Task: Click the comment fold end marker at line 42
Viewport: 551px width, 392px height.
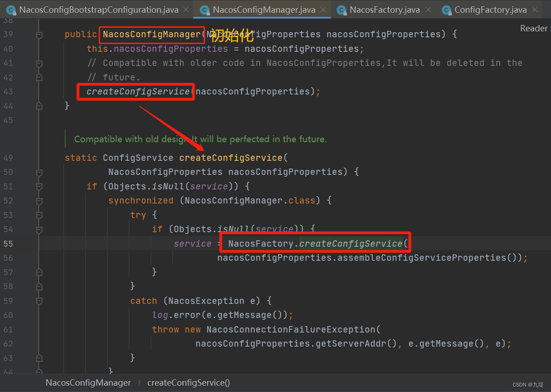Action: [x=39, y=77]
